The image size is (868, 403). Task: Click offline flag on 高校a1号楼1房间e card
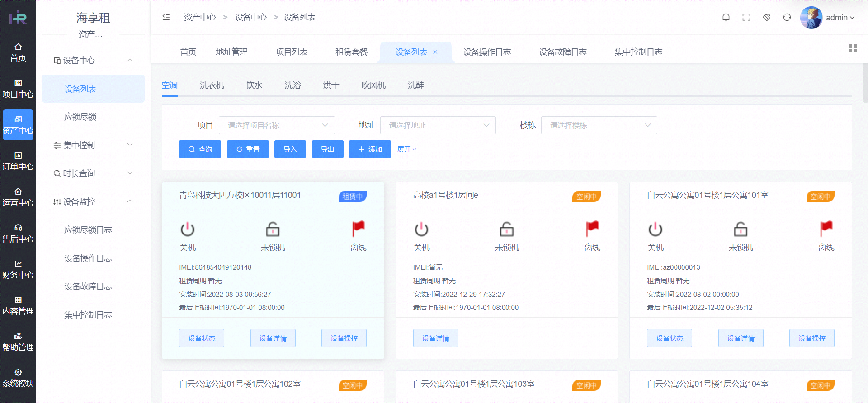[592, 229]
